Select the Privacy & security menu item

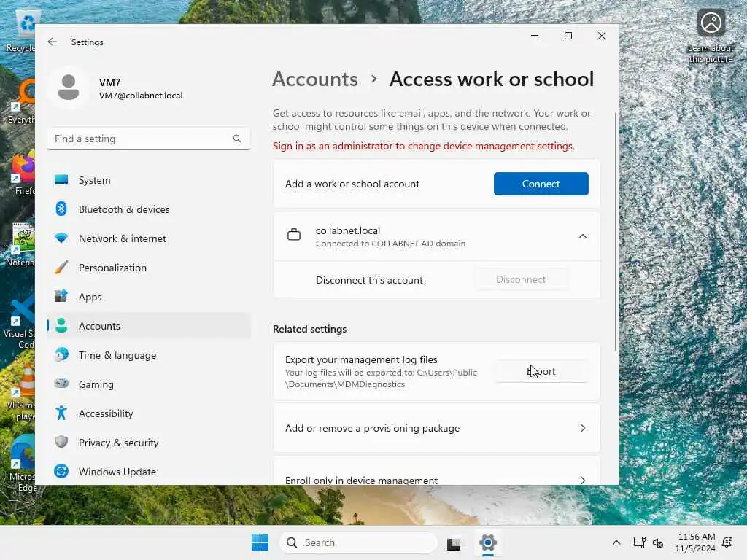148,443
